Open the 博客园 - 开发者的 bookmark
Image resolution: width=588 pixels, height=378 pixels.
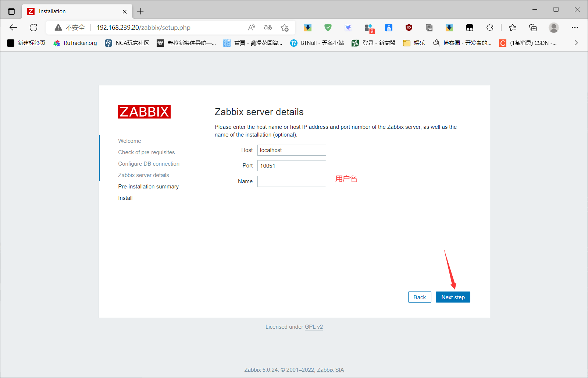pyautogui.click(x=462, y=43)
